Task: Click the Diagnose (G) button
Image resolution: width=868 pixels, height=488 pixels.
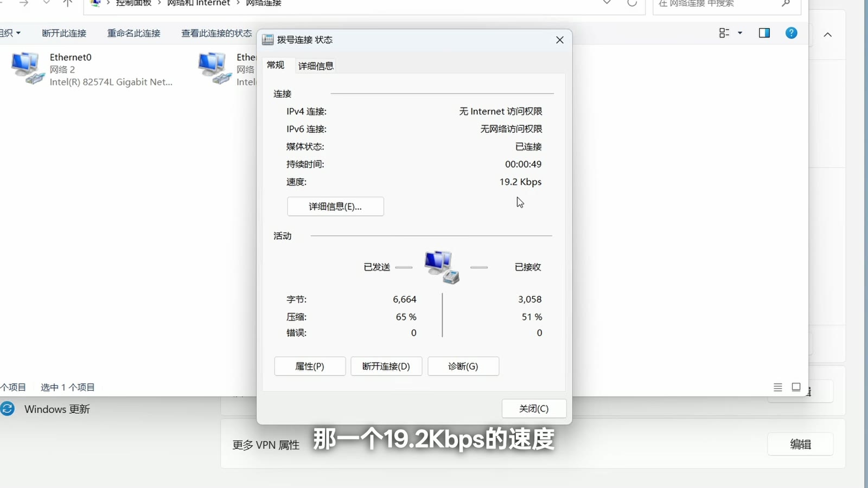Action: pyautogui.click(x=463, y=367)
